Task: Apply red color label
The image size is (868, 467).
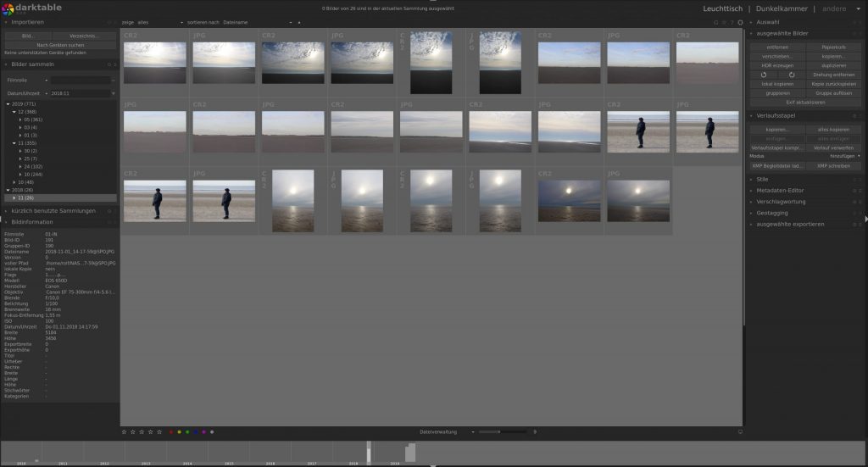Action: [171, 431]
